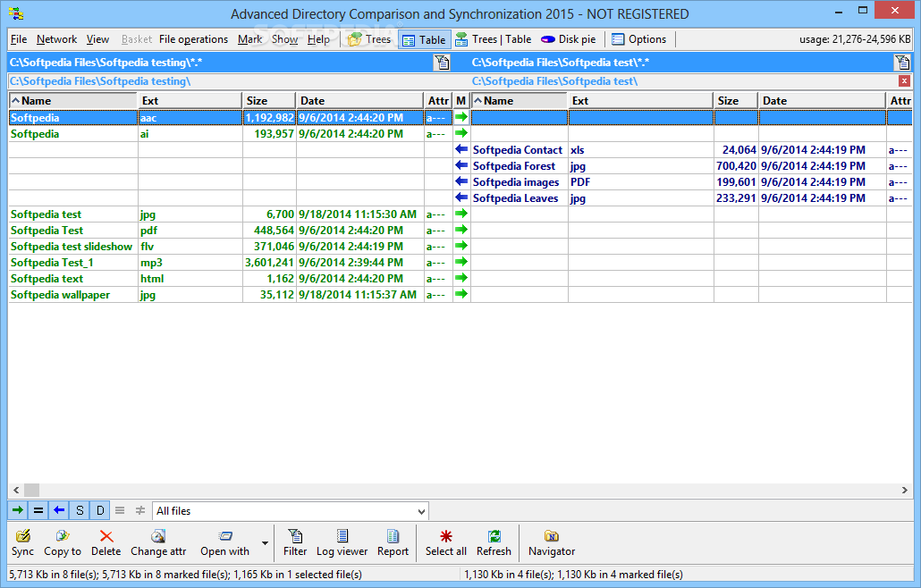Click blue arrow for Softpedia images row
Image resolution: width=921 pixels, height=588 pixels.
[x=461, y=181]
